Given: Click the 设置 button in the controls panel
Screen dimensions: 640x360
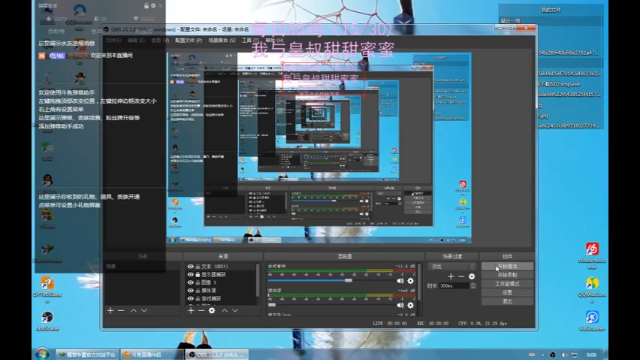Looking at the screenshot, I should [507, 292].
